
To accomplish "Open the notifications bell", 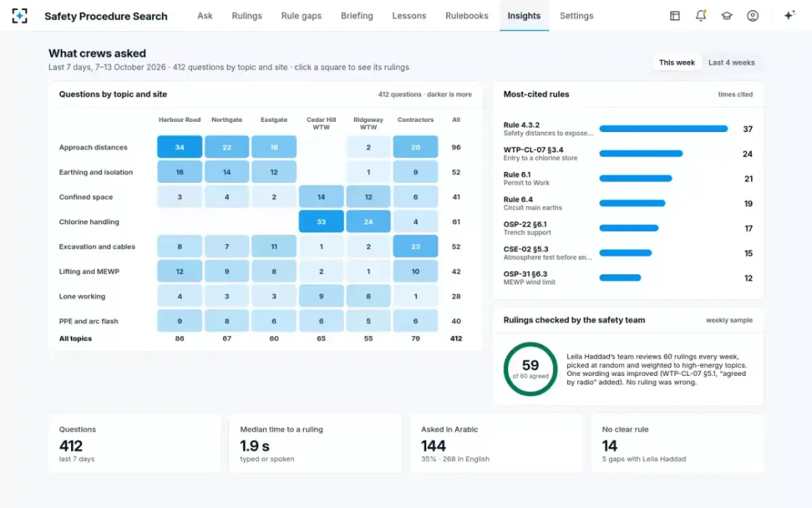I will point(701,16).
